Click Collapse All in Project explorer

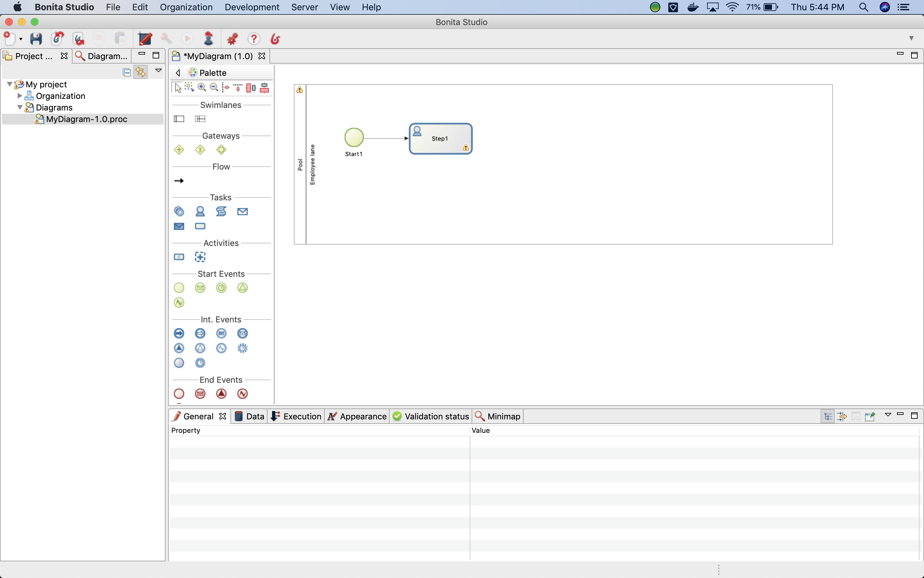127,72
